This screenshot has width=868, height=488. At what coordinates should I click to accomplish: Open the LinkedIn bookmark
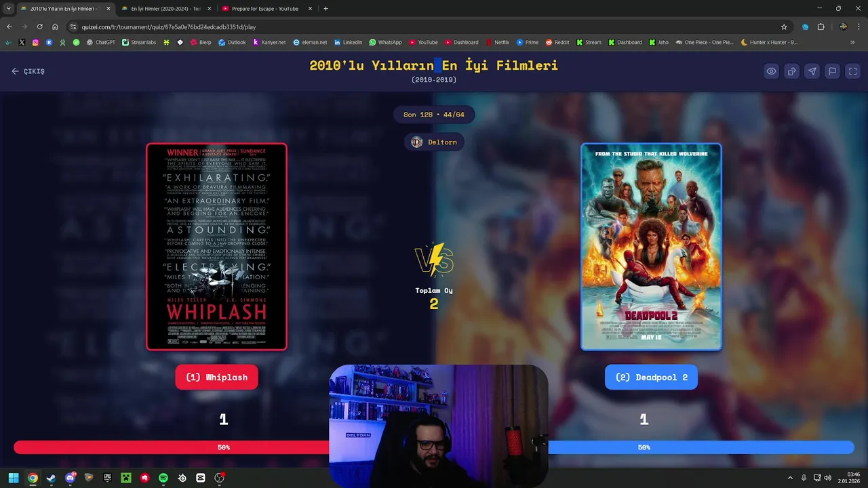coord(348,42)
